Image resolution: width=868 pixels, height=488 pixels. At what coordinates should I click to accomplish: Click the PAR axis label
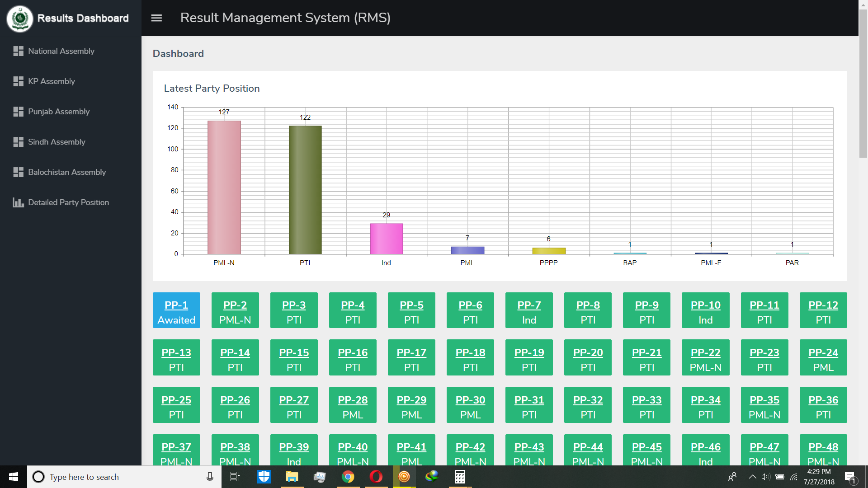(x=792, y=263)
